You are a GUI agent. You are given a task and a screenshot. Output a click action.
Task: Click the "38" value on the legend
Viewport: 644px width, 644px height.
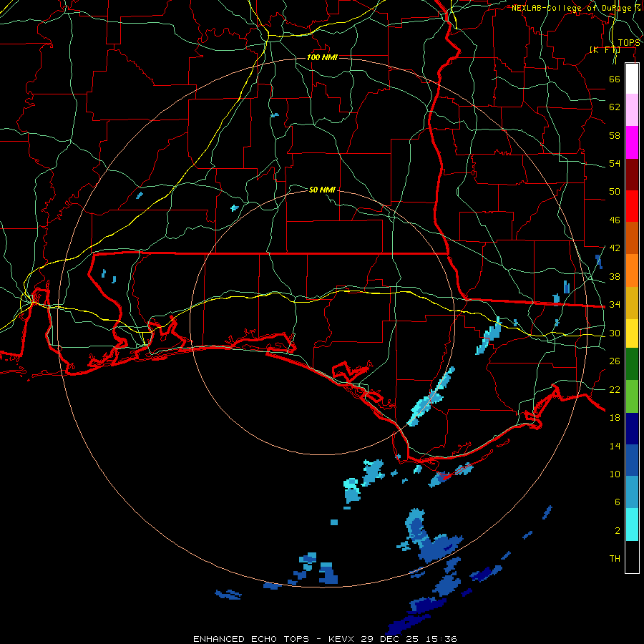(x=615, y=276)
